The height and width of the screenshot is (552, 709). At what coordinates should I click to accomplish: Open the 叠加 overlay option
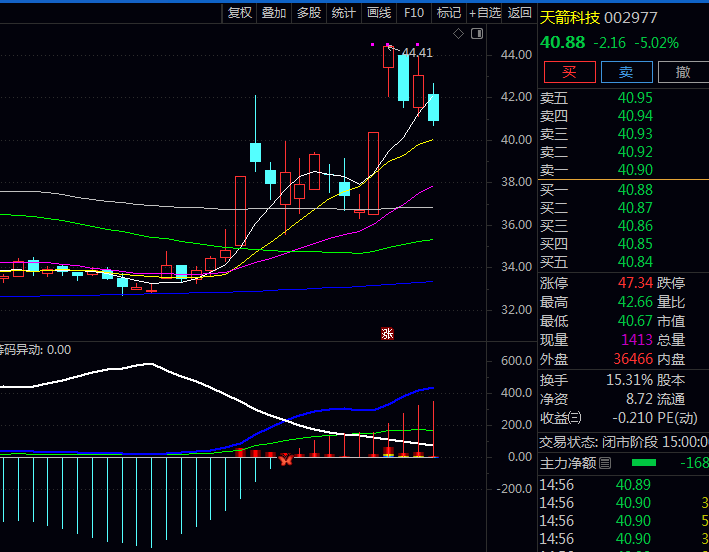point(274,13)
